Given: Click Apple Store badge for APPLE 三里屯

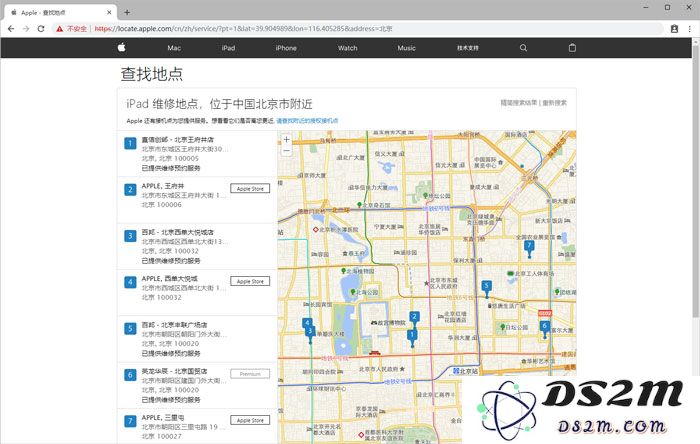Looking at the screenshot, I should click(250, 420).
